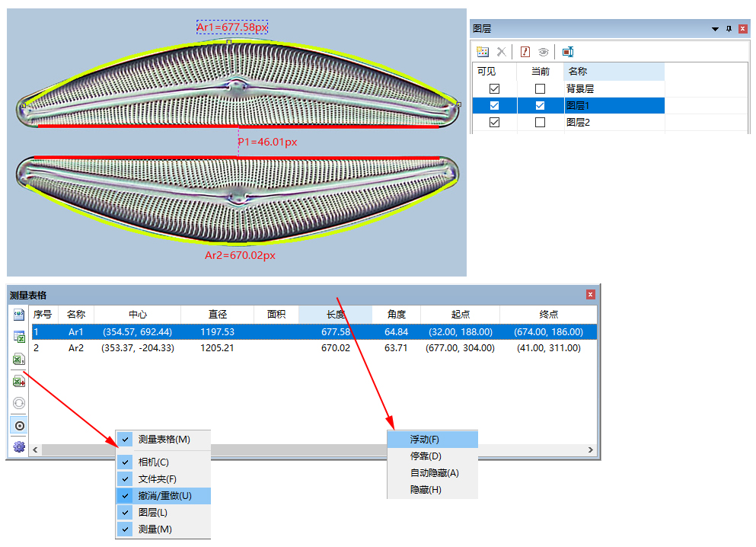756x547 pixels.
Task: Click the left scroll arrow of table scrollbar
Action: click(35, 449)
